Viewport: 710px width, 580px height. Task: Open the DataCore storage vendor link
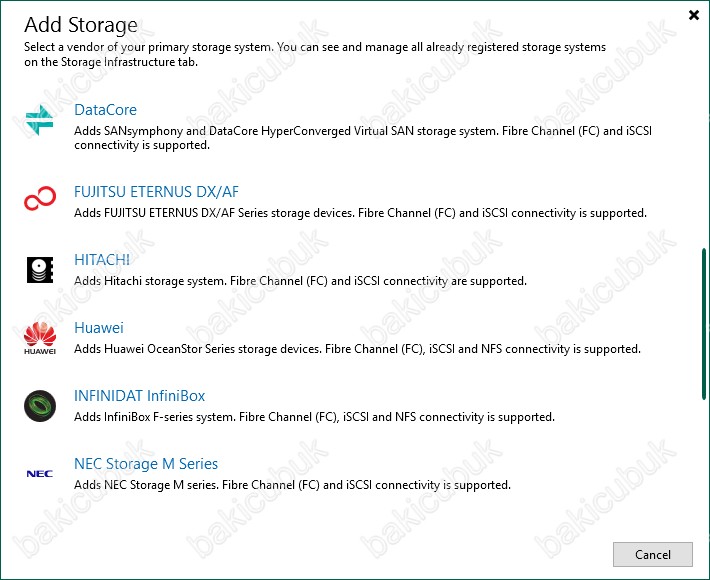click(105, 110)
